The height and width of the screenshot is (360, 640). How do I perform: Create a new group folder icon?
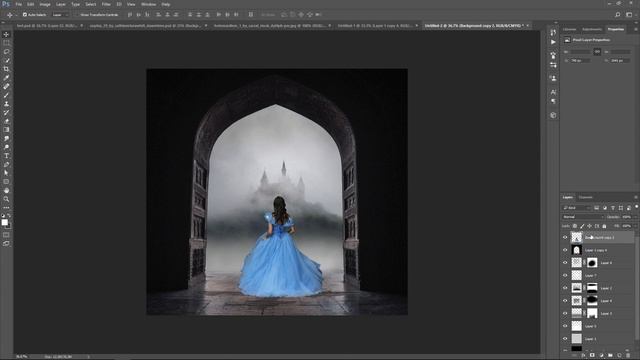point(610,356)
